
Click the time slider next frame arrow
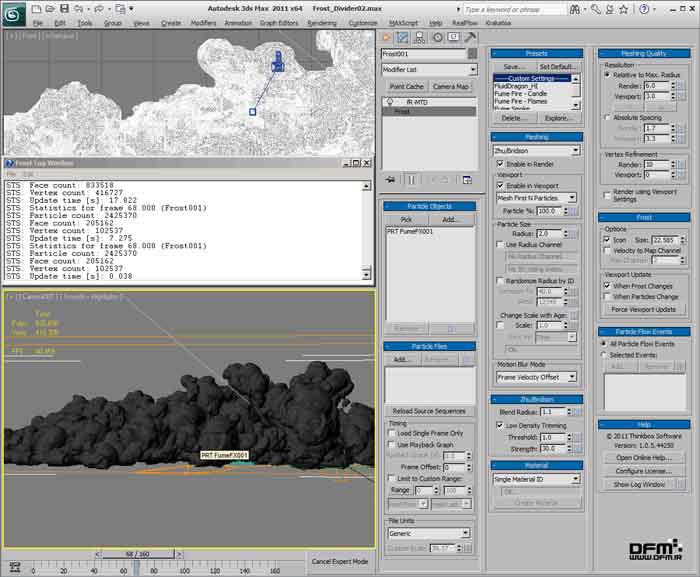[x=179, y=554]
